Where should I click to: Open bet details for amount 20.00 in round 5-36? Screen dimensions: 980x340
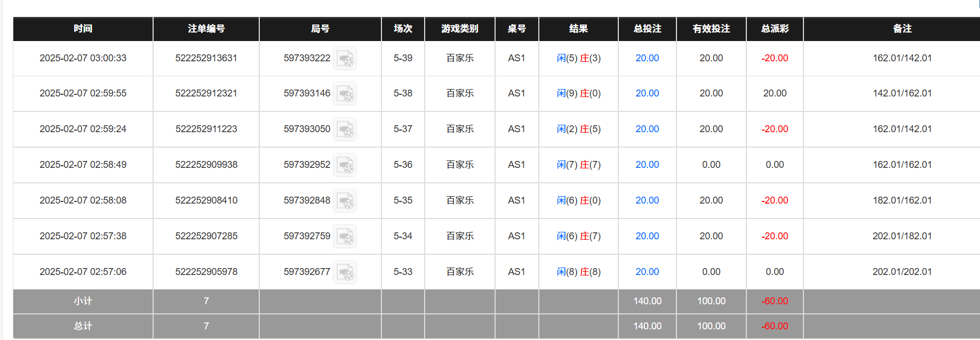[647, 165]
